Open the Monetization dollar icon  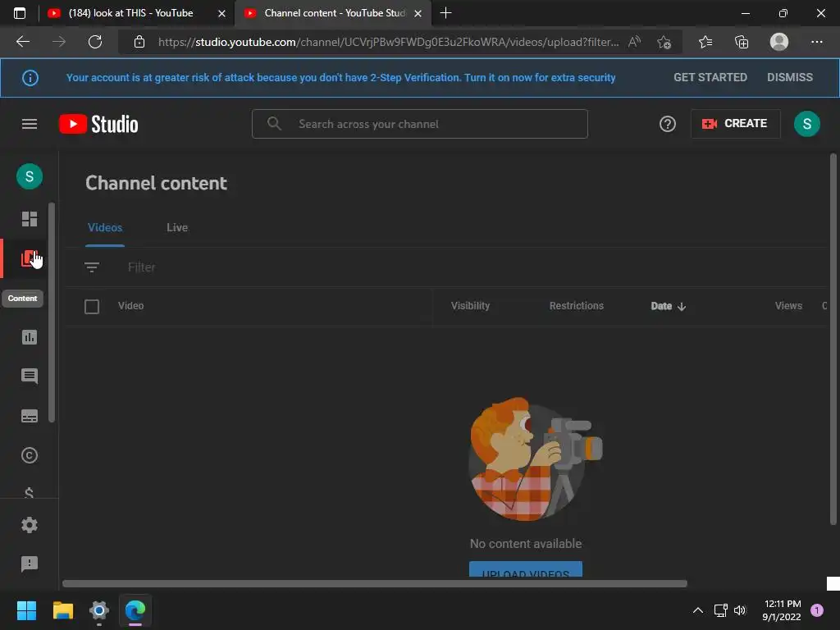click(x=29, y=492)
